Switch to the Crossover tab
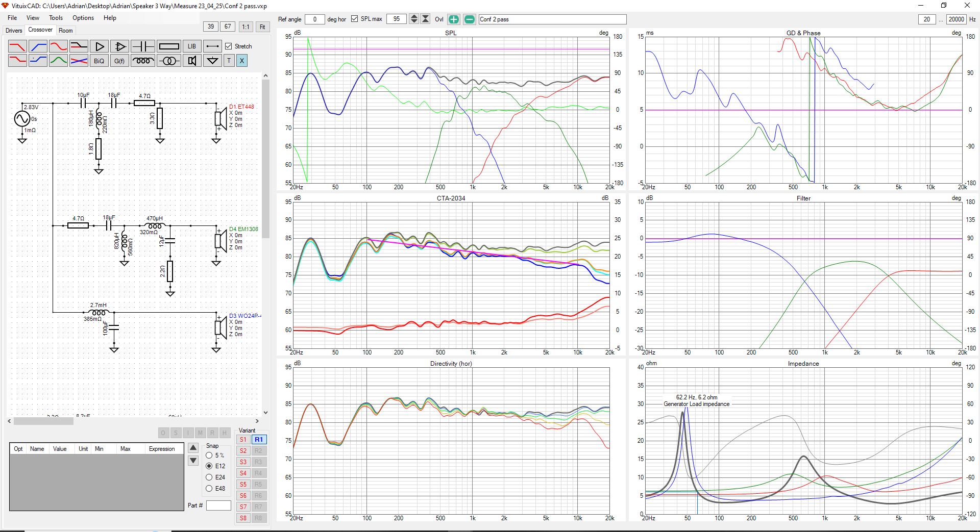 (x=40, y=30)
